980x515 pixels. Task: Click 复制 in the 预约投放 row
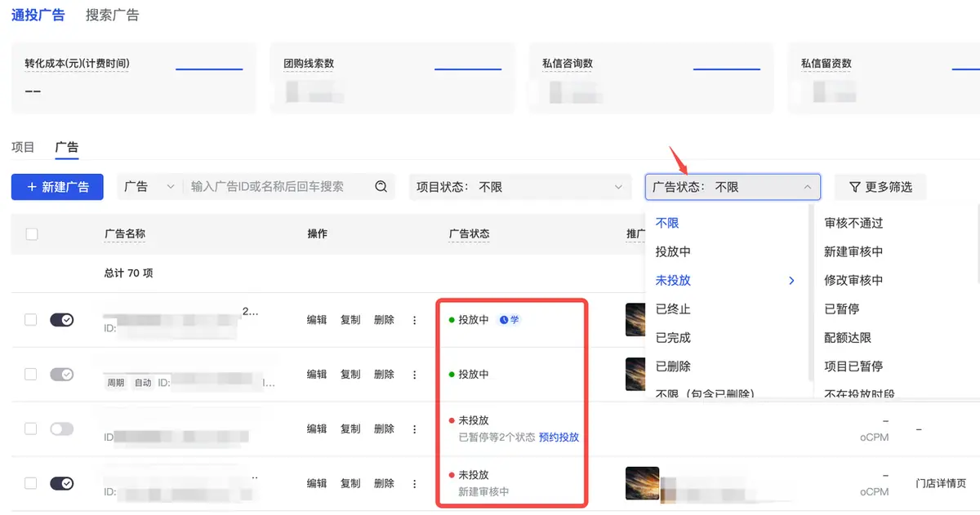click(x=350, y=429)
